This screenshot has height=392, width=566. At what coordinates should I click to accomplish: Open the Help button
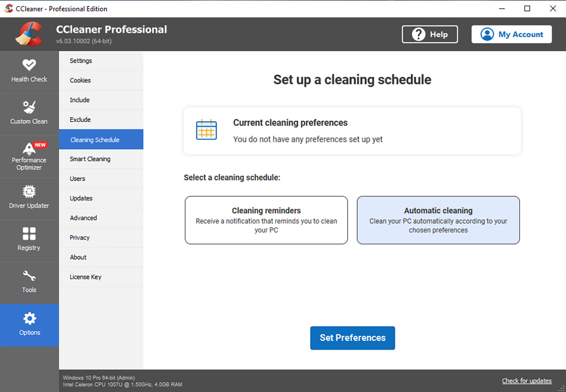[x=430, y=34]
